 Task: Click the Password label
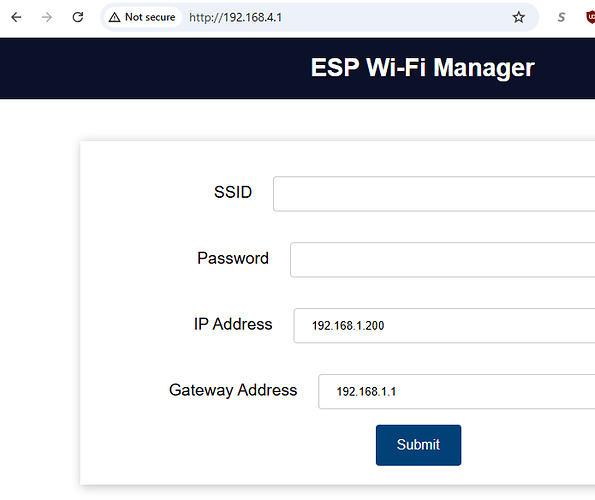233,258
